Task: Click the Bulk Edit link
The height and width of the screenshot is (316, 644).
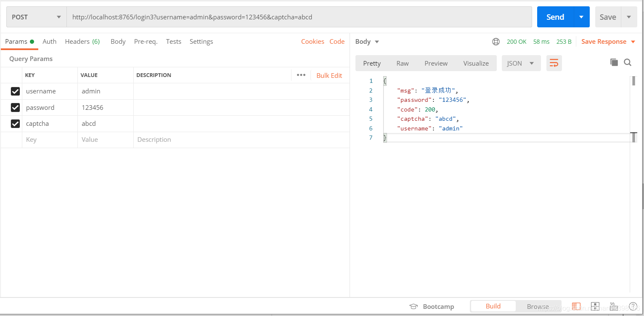Action: pos(329,75)
